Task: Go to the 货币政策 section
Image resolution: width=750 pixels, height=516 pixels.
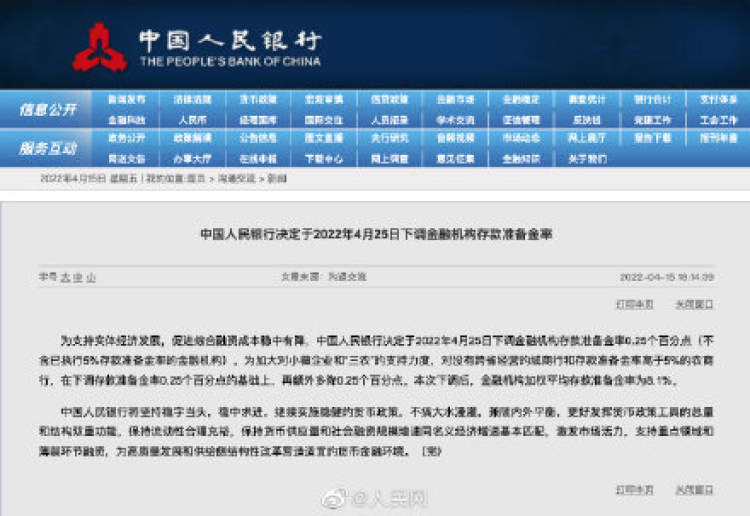Action: coord(258,99)
